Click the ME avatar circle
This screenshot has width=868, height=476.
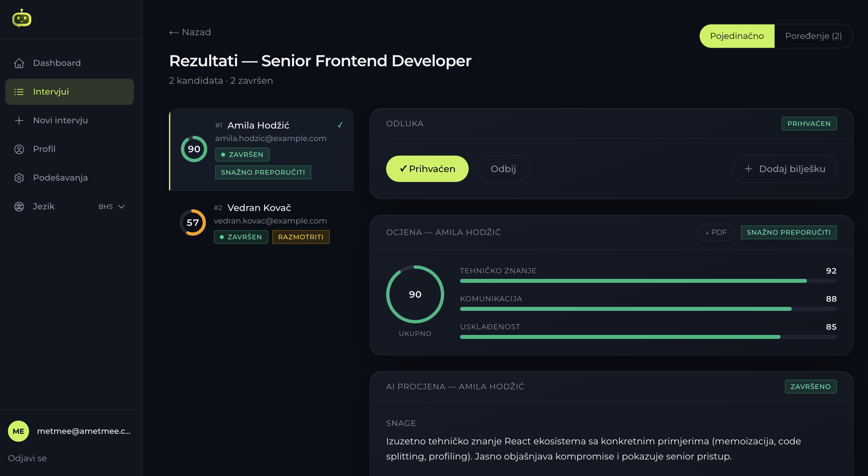pos(18,431)
